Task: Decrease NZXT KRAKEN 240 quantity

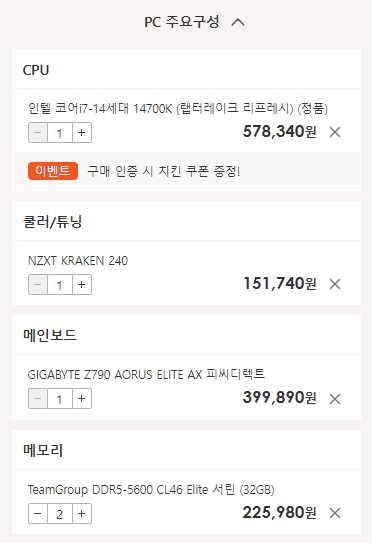Action: [38, 285]
